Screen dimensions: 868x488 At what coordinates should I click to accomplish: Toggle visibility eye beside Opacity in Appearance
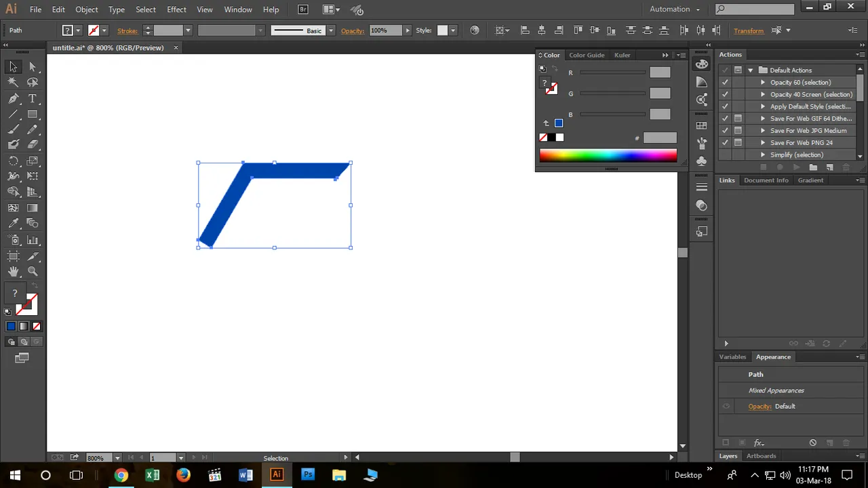pos(726,406)
